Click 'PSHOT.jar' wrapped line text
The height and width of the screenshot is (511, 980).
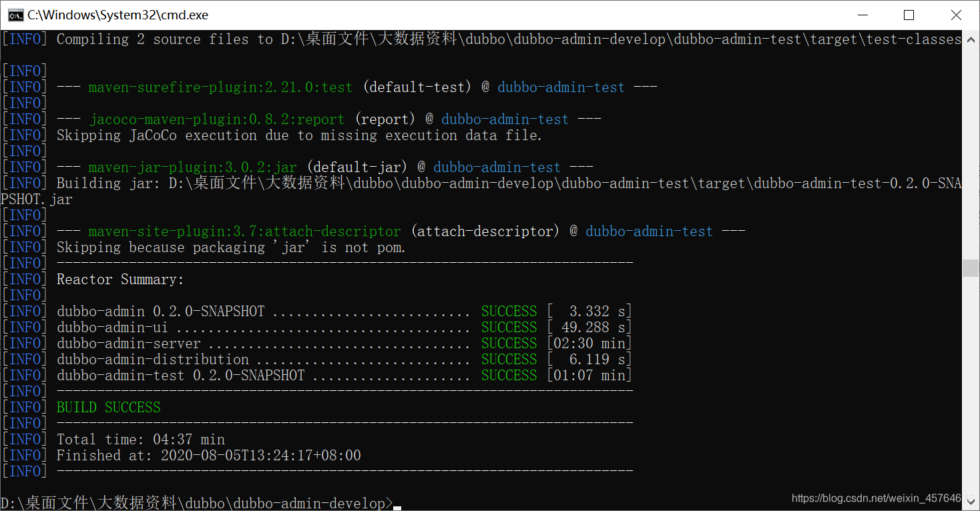coord(36,199)
